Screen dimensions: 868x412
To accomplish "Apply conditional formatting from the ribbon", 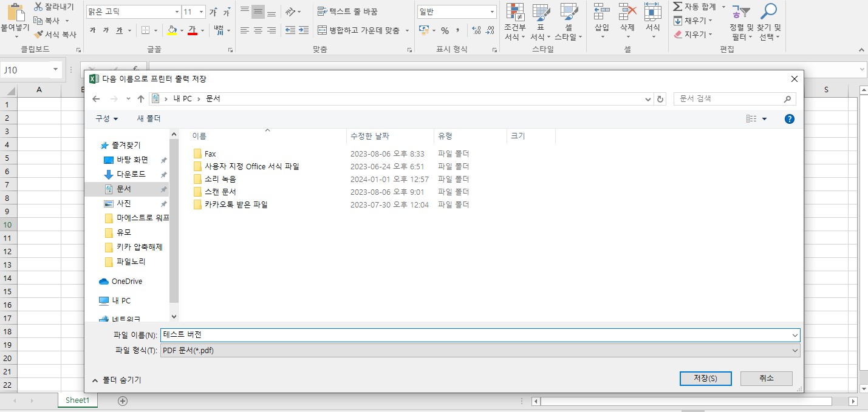I will pyautogui.click(x=515, y=20).
